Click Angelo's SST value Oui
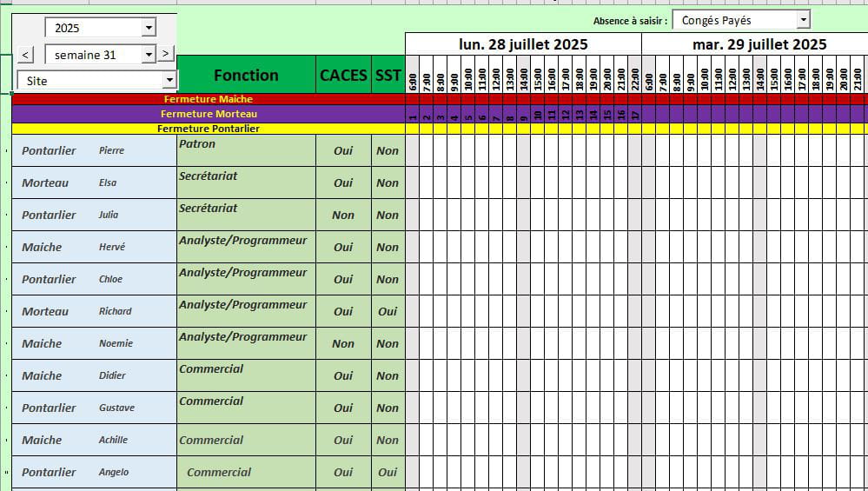 [x=388, y=472]
